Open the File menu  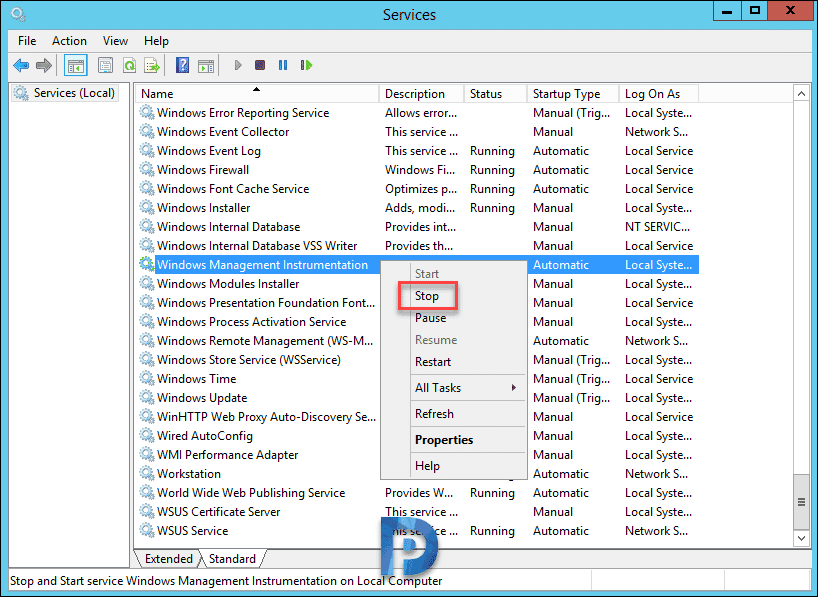pos(27,41)
